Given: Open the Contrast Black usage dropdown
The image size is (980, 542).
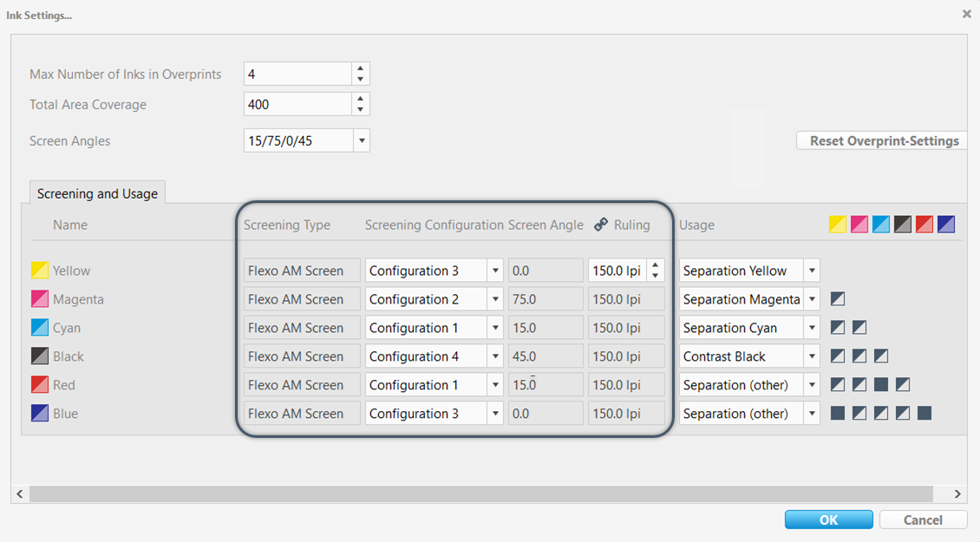Looking at the screenshot, I should [x=812, y=356].
